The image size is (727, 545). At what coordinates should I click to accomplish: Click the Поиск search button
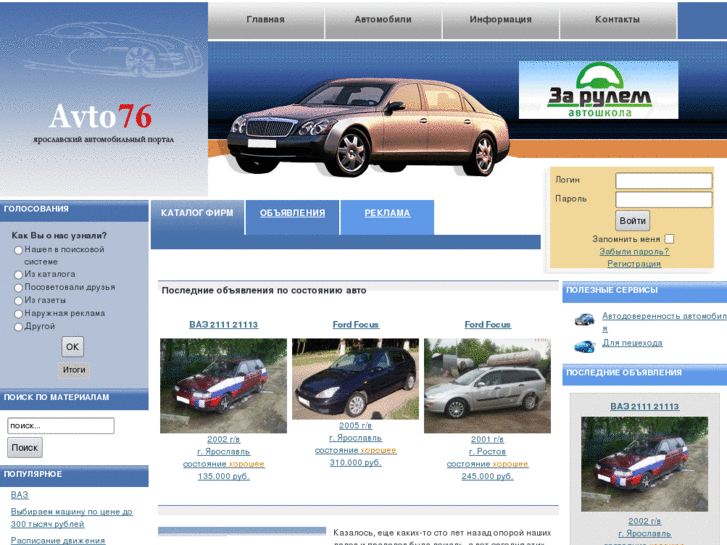(25, 448)
